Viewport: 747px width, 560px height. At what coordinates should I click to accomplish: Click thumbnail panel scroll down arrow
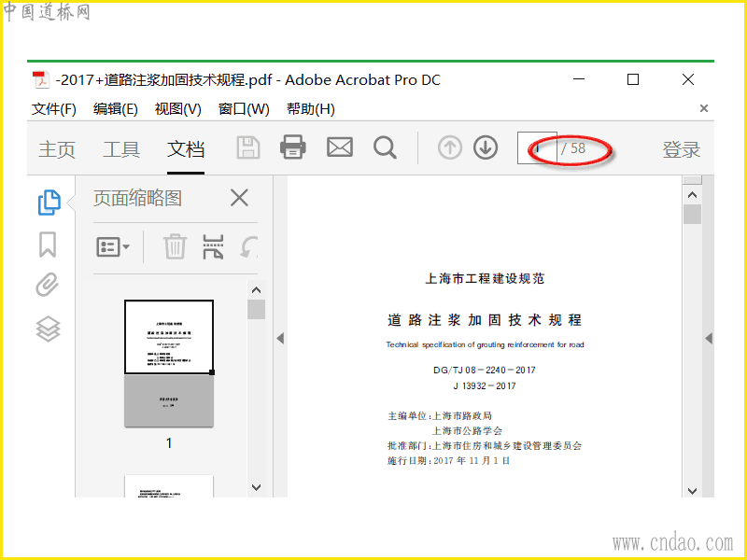click(256, 487)
